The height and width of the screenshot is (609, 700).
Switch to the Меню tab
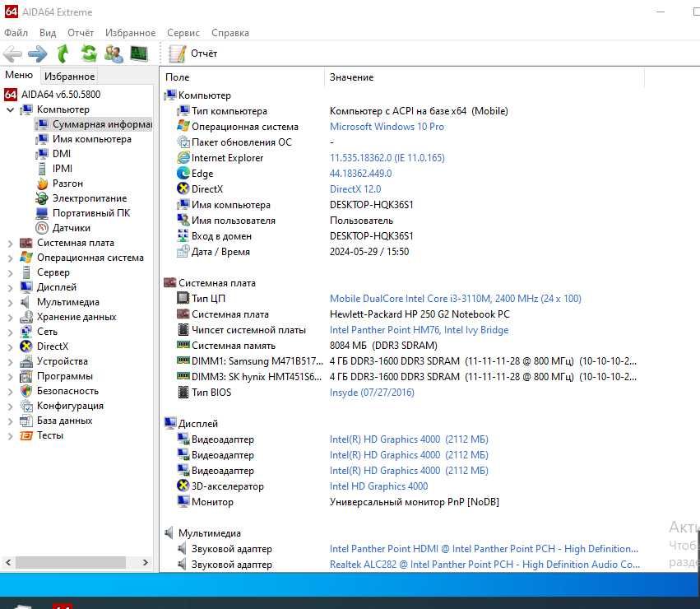click(19, 75)
